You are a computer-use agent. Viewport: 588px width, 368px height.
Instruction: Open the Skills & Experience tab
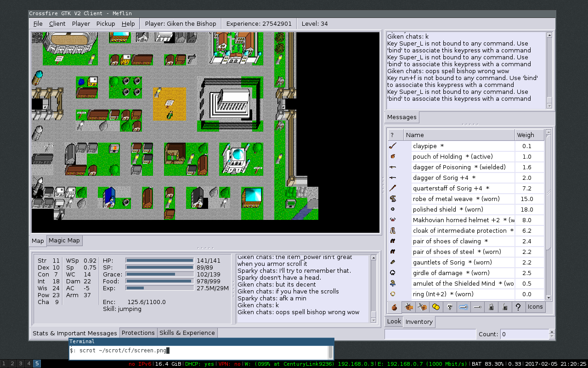pyautogui.click(x=187, y=333)
